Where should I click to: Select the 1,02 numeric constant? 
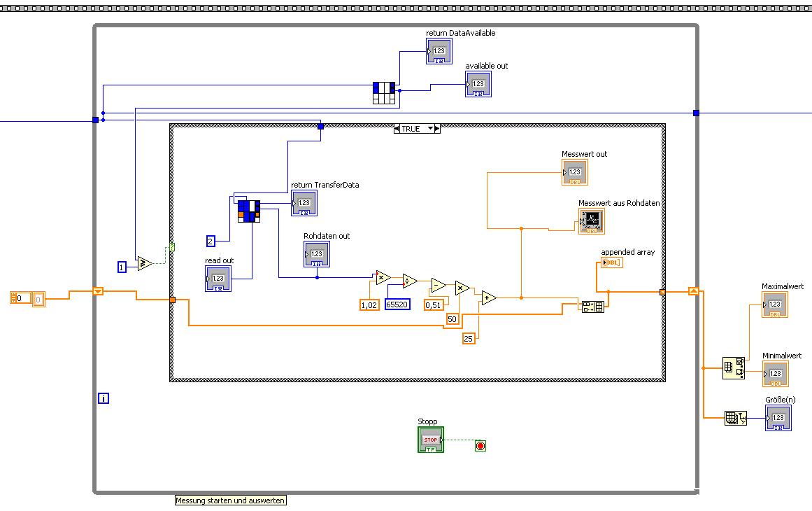pos(369,305)
